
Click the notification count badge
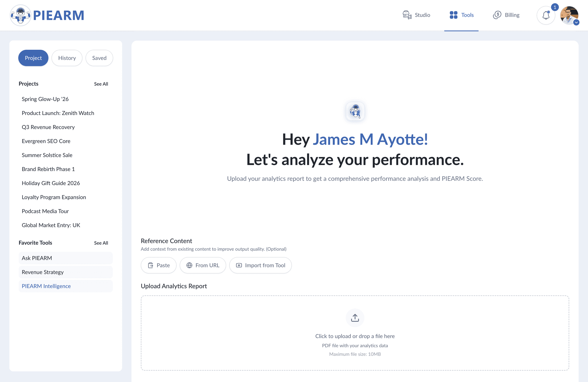(555, 7)
